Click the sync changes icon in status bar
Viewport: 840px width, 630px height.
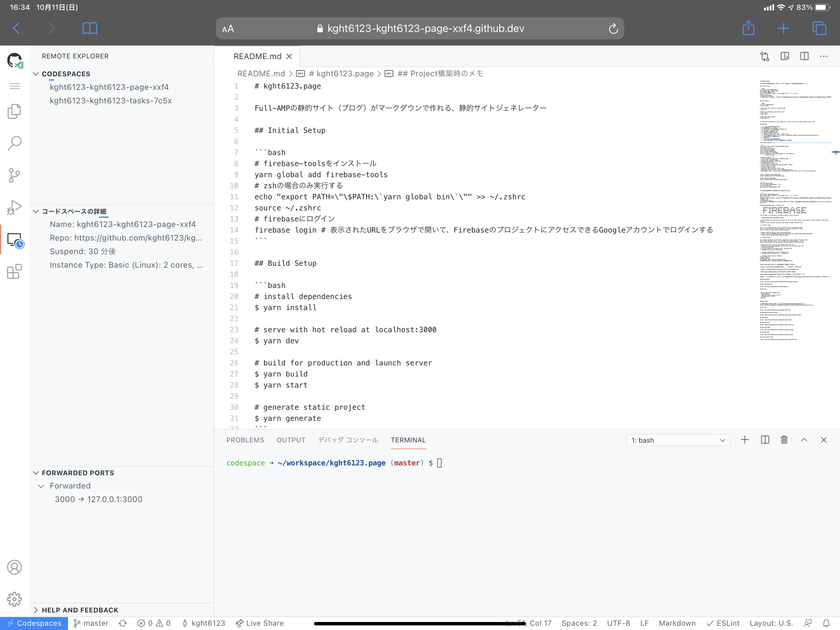123,623
